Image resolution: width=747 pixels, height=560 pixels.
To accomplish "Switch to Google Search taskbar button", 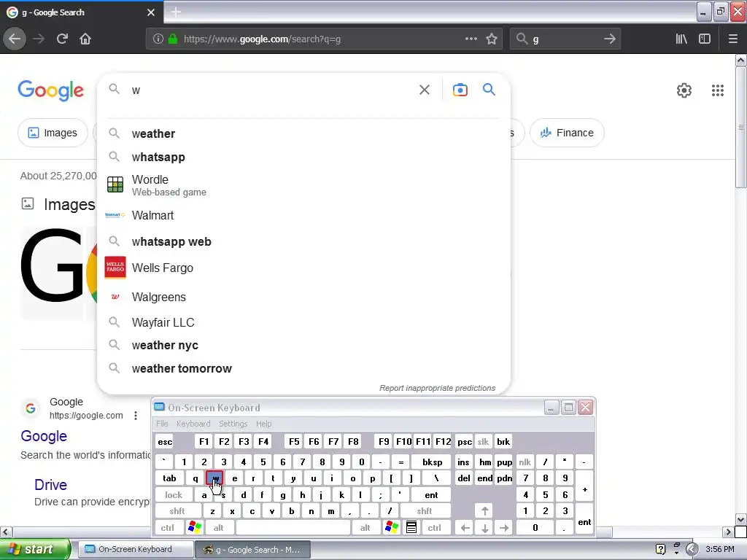I will coord(253,550).
